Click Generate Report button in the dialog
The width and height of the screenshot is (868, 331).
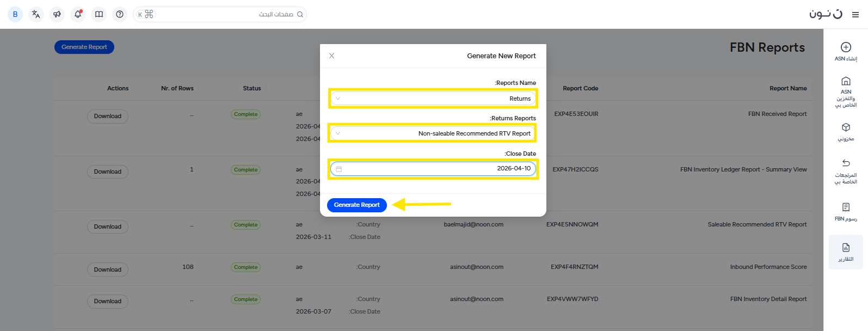click(x=357, y=205)
